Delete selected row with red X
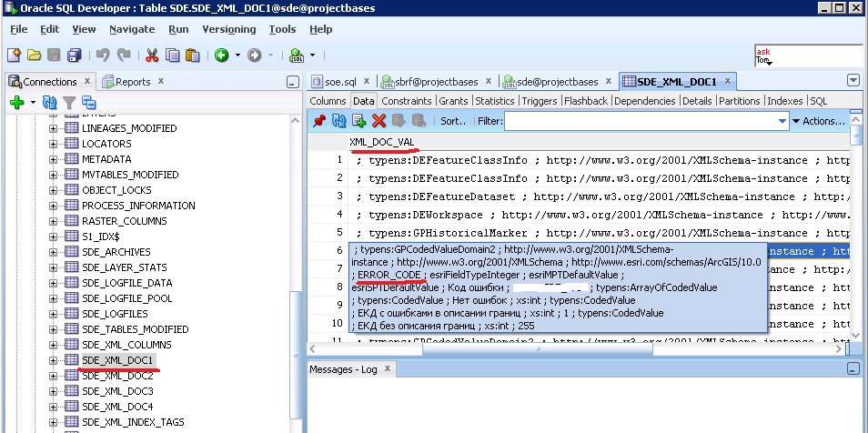The width and height of the screenshot is (868, 433). tap(378, 121)
